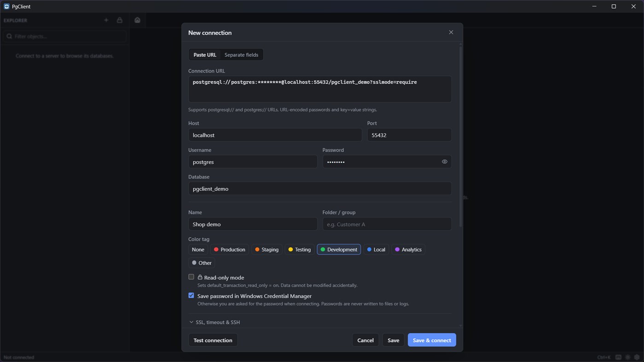Expand the SSL, timeout & SSH section
This screenshot has width=644, height=362.
[x=215, y=322]
